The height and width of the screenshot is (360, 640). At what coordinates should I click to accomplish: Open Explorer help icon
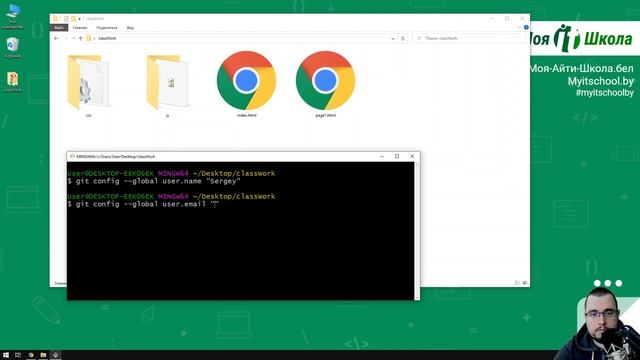pos(526,27)
